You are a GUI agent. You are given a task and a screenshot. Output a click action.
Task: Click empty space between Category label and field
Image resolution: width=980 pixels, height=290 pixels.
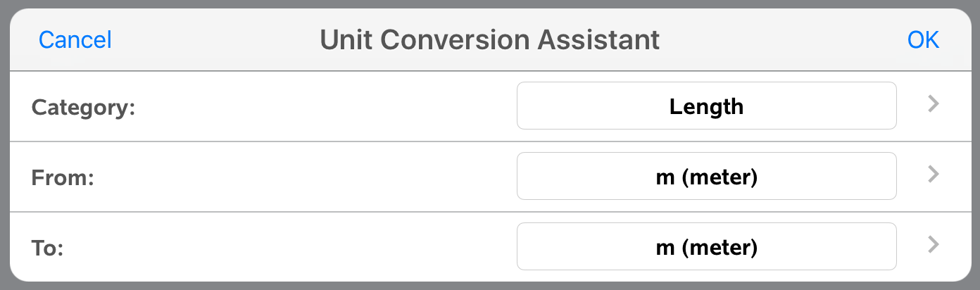[324, 107]
